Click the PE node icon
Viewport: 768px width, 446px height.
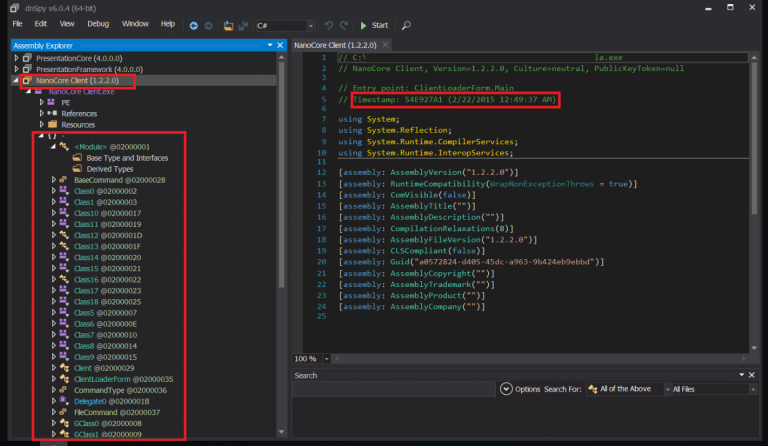point(51,102)
